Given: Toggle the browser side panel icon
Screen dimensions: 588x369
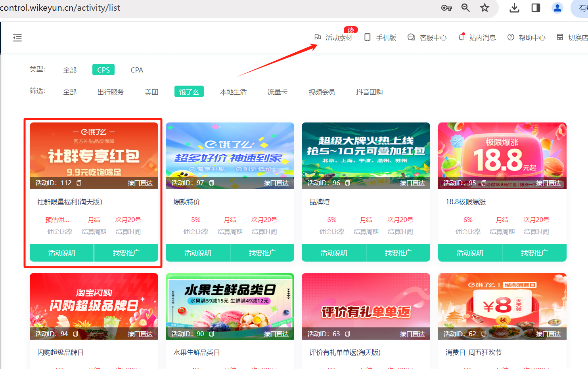Looking at the screenshot, I should tap(536, 8).
